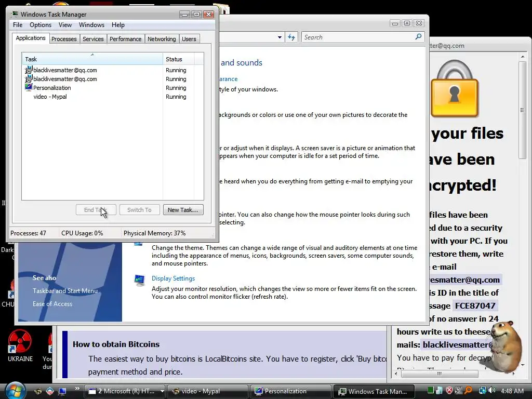Image resolution: width=532 pixels, height=399 pixels.
Task: Click the tray icon right of the CPU meter
Action: [440, 391]
